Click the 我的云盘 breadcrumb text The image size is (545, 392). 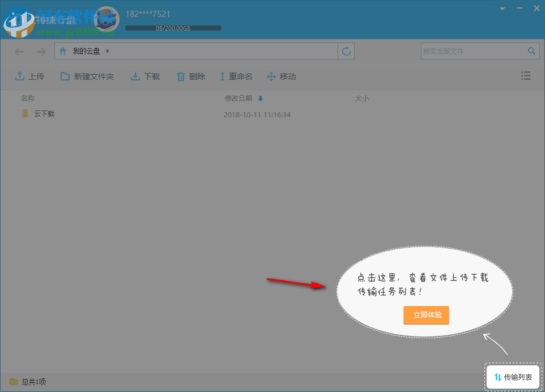pyautogui.click(x=86, y=51)
